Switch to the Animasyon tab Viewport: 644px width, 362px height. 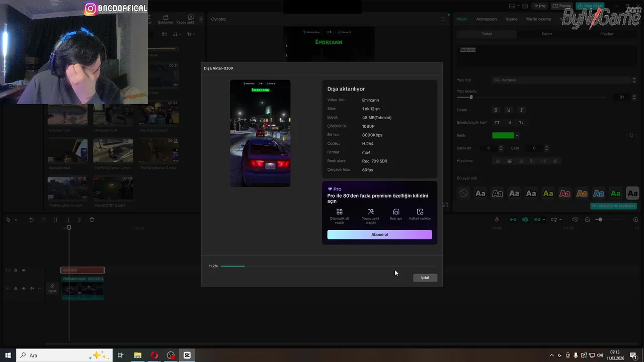tap(487, 19)
